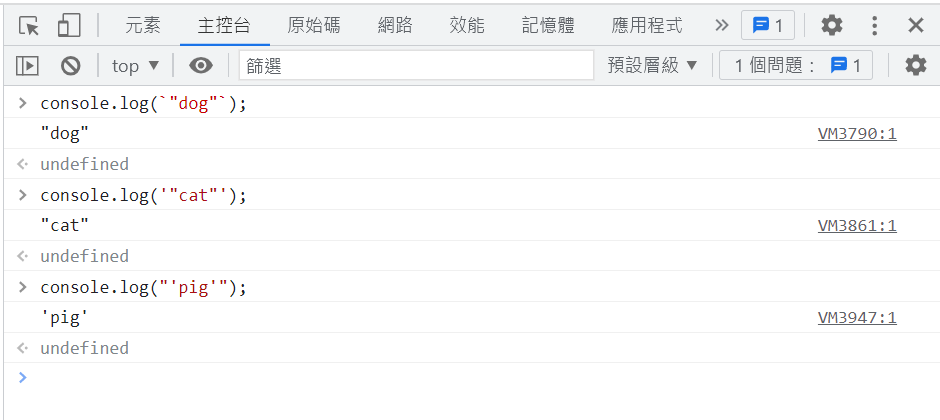This screenshot has height=420, width=940.
Task: Show the console sidebar panel icon
Action: 27,65
